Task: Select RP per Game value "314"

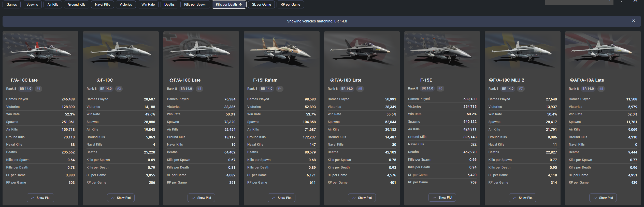Action: coord(554,183)
